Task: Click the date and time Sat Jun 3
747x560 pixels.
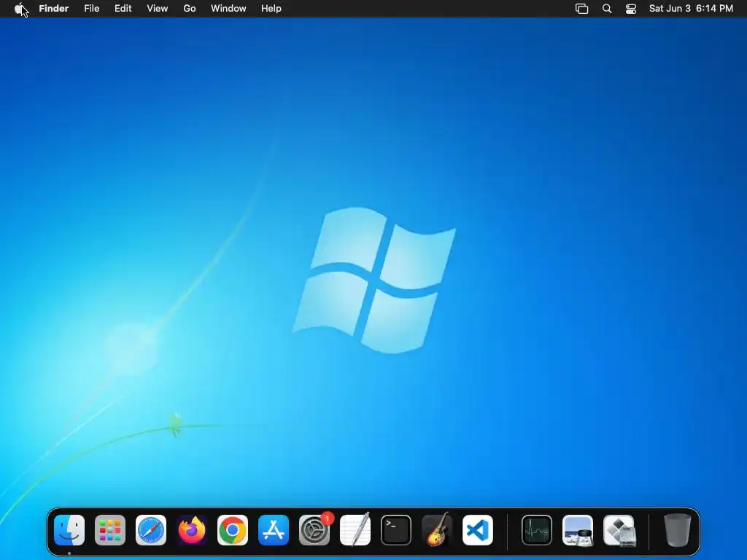Action: click(691, 9)
